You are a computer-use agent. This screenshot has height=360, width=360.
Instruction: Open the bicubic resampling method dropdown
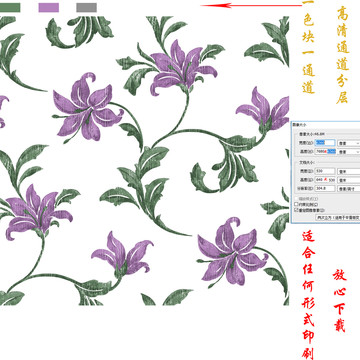click(338, 217)
